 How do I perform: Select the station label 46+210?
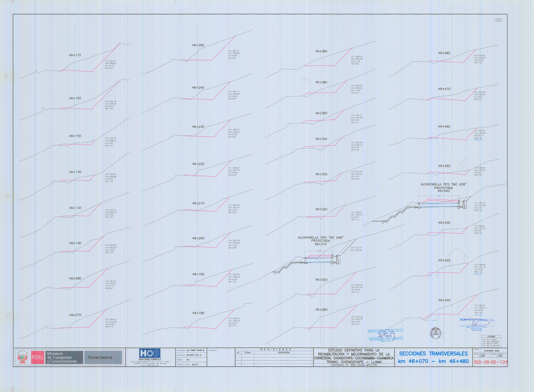pyautogui.click(x=198, y=203)
